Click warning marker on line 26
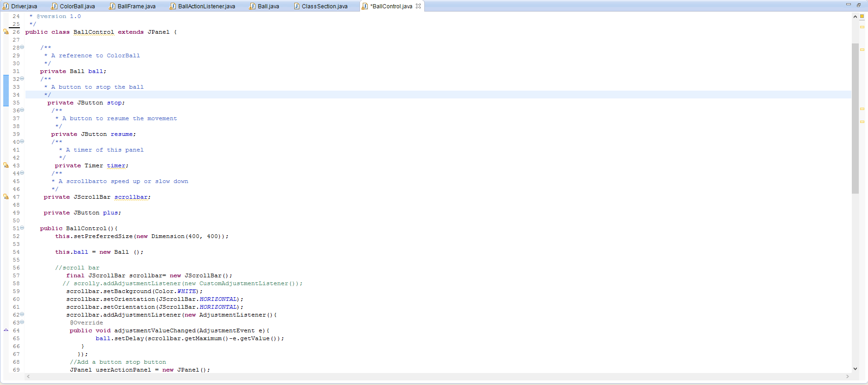This screenshot has width=868, height=385. (6, 31)
